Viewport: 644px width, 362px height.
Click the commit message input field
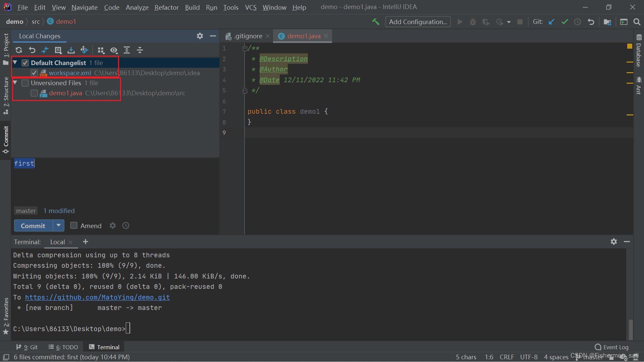pos(116,181)
